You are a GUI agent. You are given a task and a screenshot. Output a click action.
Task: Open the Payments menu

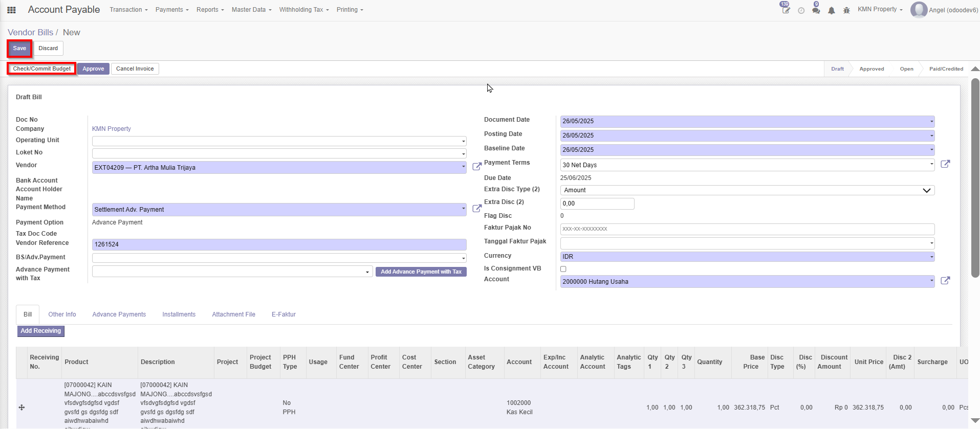pos(172,10)
